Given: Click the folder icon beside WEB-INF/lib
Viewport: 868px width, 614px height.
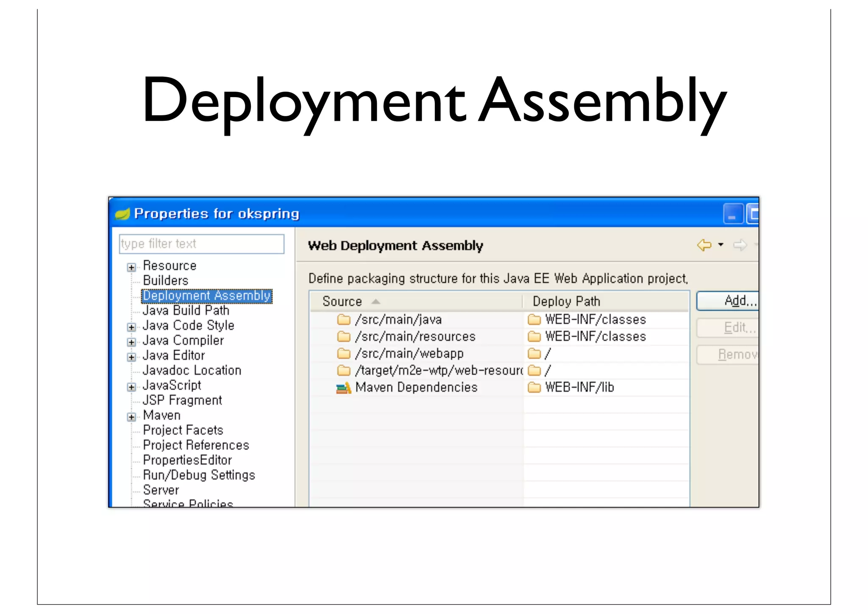Looking at the screenshot, I should click(534, 387).
